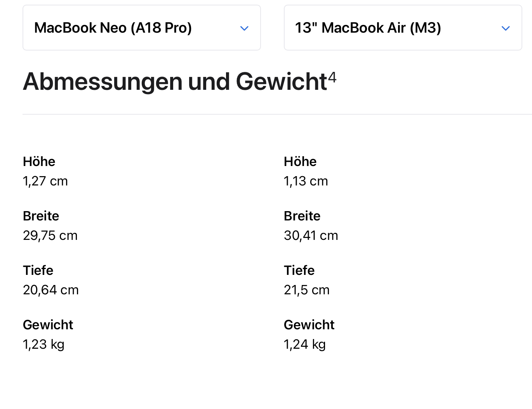Viewport: 532px width, 409px height.
Task: Click the MacBook Air Höhe value 1,13 cm
Action: point(306,181)
